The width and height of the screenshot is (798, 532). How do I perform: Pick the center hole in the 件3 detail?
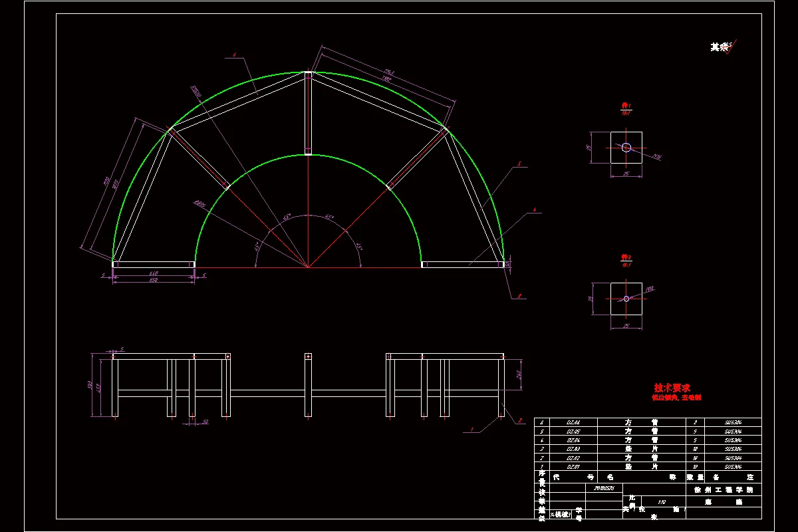pyautogui.click(x=626, y=299)
